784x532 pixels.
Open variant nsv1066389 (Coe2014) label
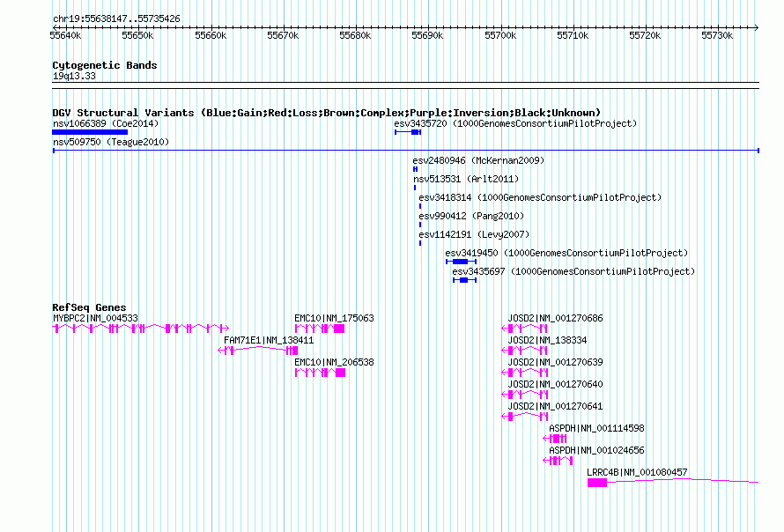pos(106,123)
